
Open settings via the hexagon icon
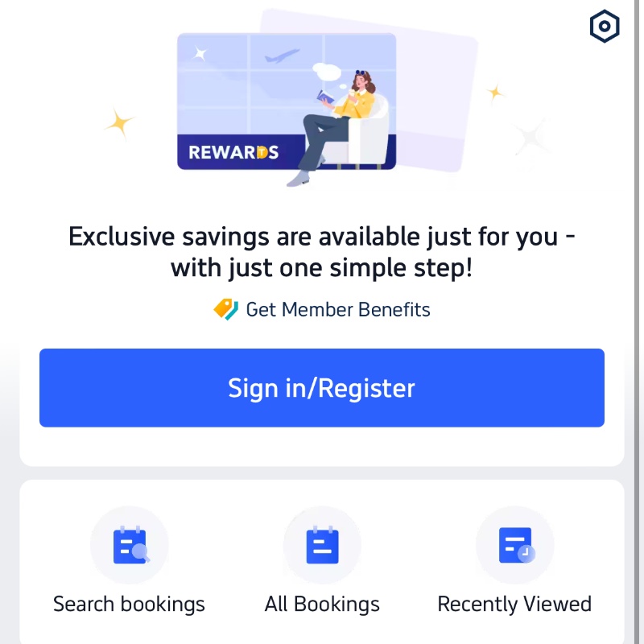[x=605, y=27]
